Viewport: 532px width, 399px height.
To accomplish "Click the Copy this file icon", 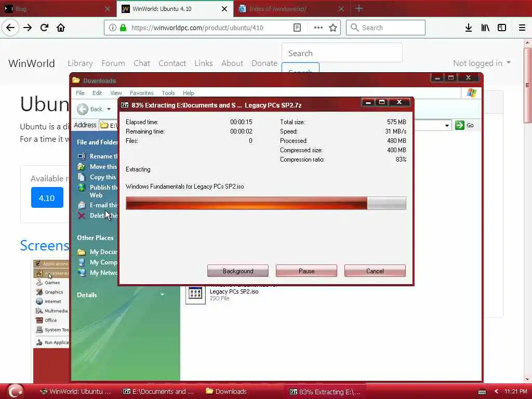I will coord(82,177).
